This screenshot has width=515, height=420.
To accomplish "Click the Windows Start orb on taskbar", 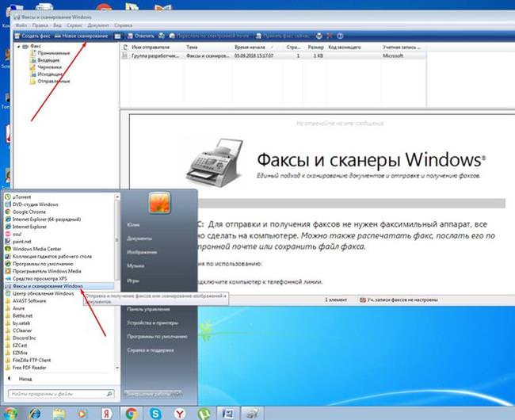I will [x=10, y=414].
